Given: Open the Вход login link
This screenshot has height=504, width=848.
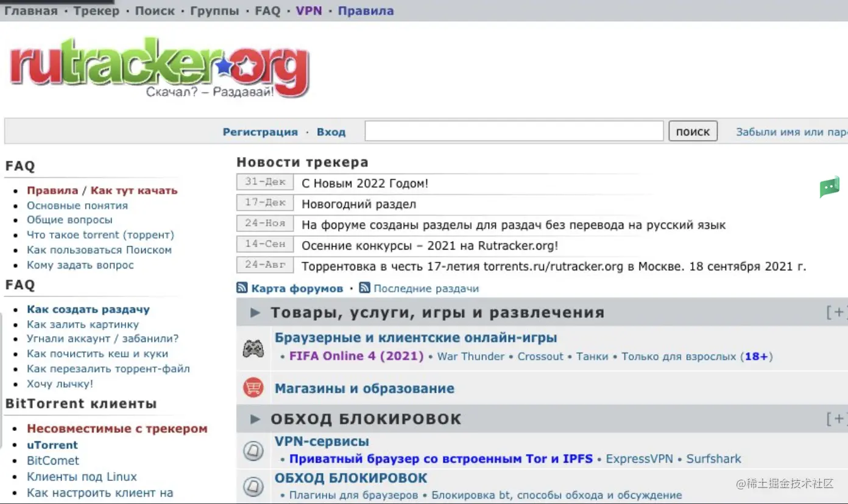Looking at the screenshot, I should click(x=331, y=131).
